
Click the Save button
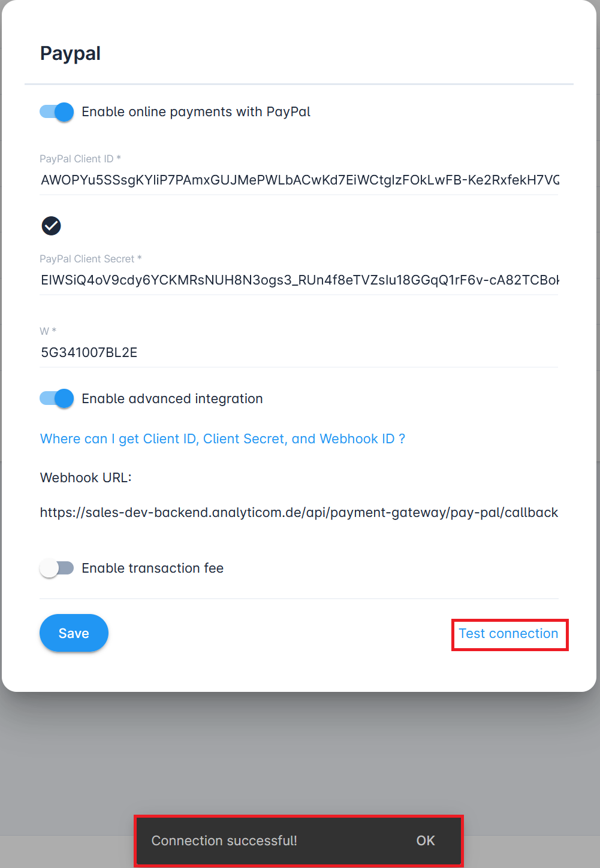(74, 633)
